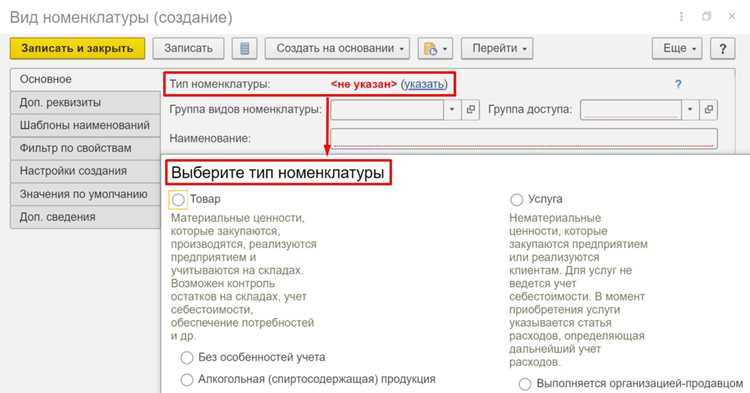Click the blue question mark hint icon
Image resolution: width=750 pixels, height=393 pixels.
[x=678, y=84]
